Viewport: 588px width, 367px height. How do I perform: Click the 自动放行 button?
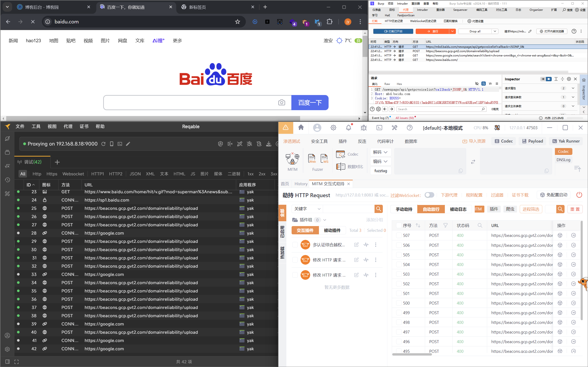tap(431, 209)
